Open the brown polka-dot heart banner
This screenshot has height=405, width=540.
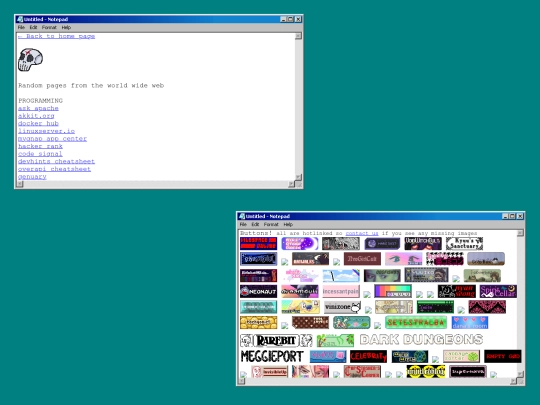click(310, 322)
